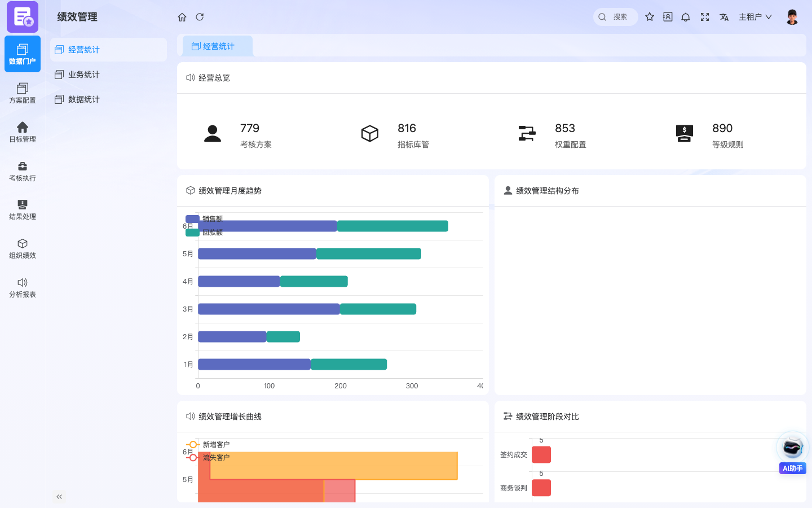Go to 目标管理 in sidebar
The image size is (812, 508).
[23, 132]
